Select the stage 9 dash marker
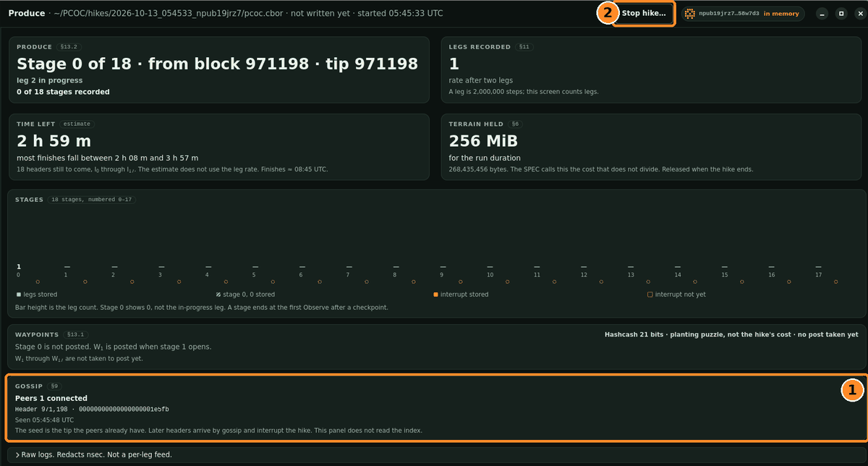Image resolution: width=868 pixels, height=466 pixels. tap(442, 267)
